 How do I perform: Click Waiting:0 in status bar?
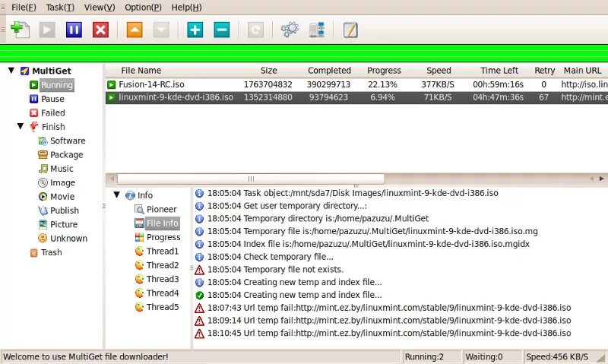[x=484, y=356]
